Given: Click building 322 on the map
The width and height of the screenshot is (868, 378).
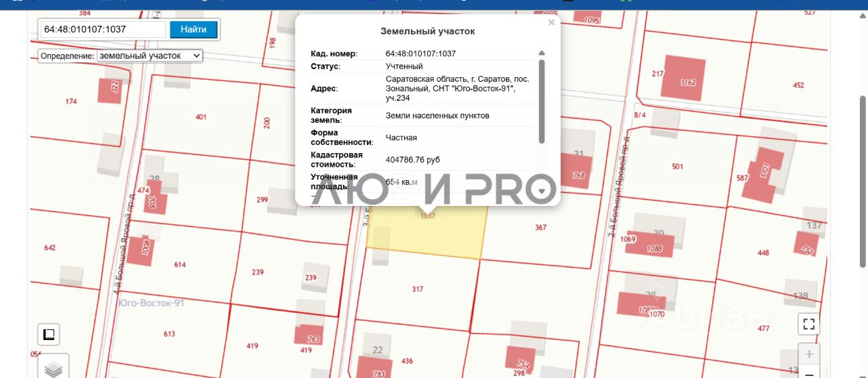Looking at the screenshot, I should [111, 90].
